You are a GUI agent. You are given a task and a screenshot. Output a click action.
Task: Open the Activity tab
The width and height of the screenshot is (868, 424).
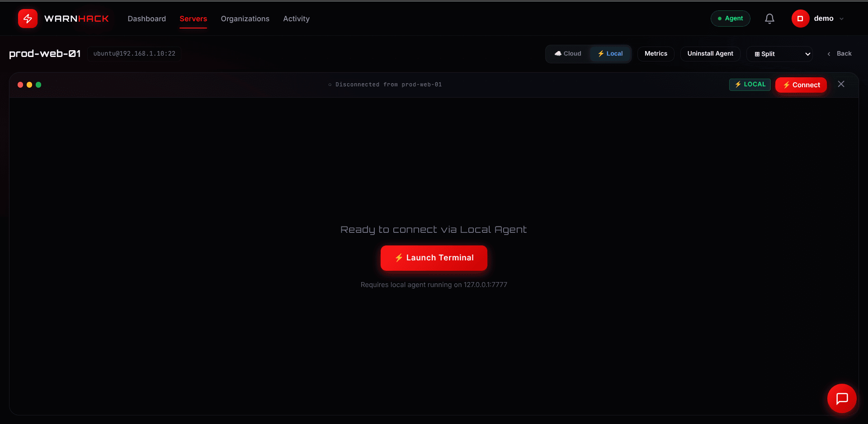[296, 19]
